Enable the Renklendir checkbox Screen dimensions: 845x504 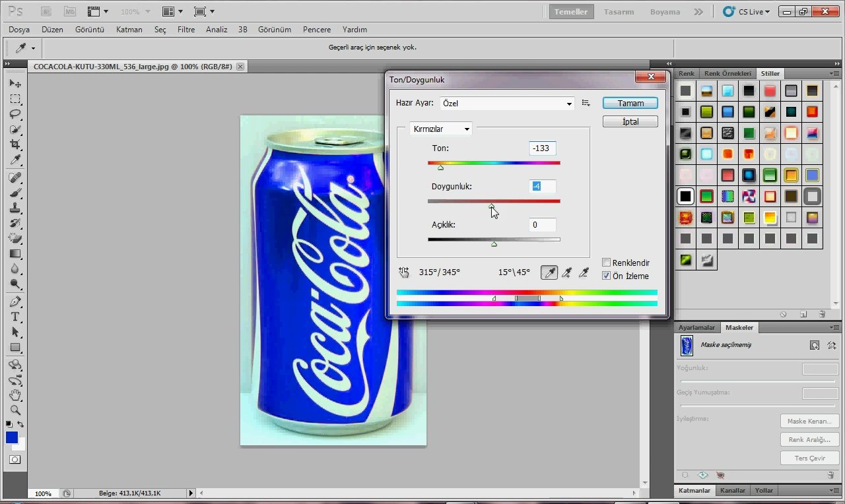(x=607, y=263)
